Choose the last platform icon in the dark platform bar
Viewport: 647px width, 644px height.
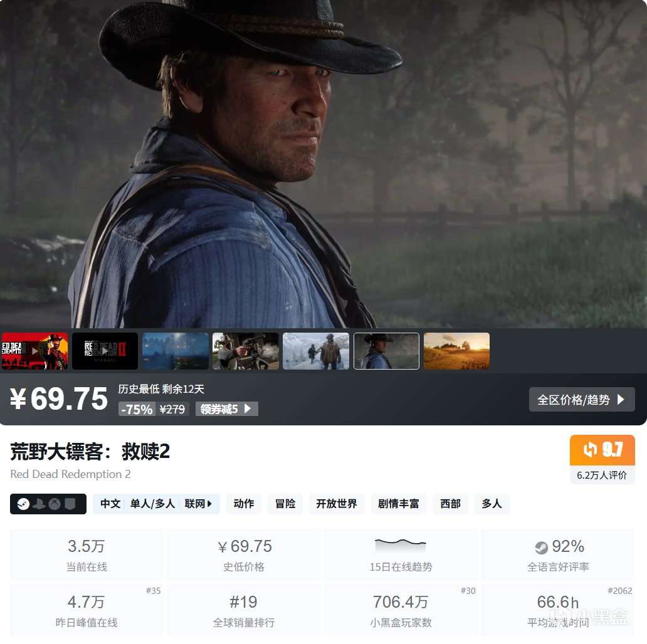(x=70, y=504)
